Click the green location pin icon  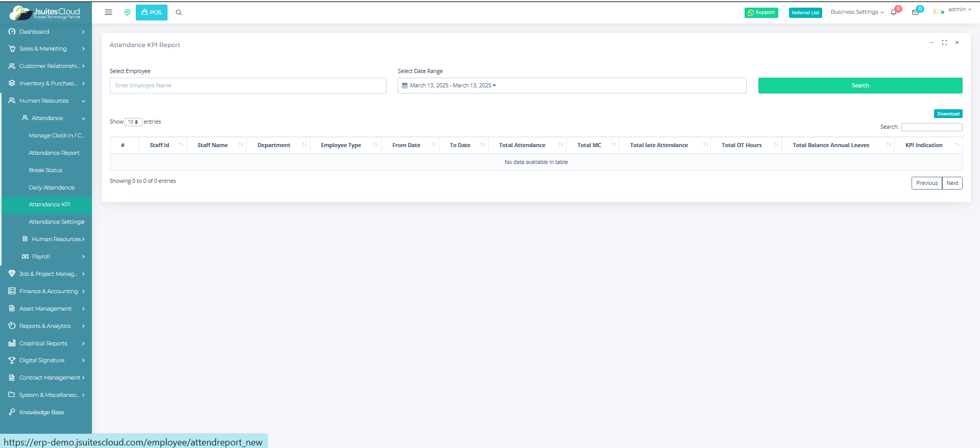(127, 12)
